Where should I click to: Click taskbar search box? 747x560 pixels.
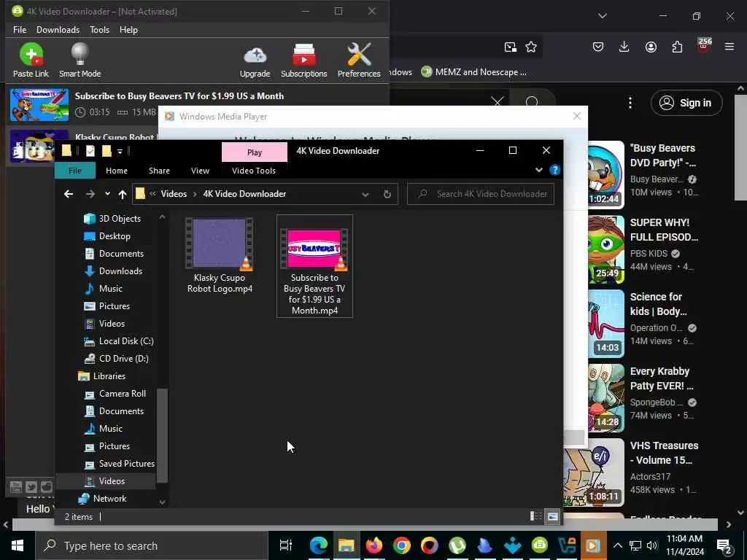coord(152,545)
